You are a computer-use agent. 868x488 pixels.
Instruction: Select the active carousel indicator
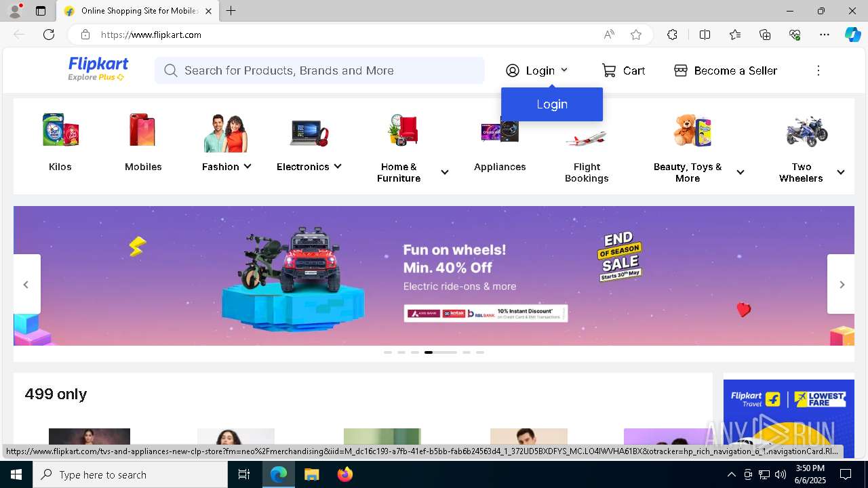[x=441, y=352]
